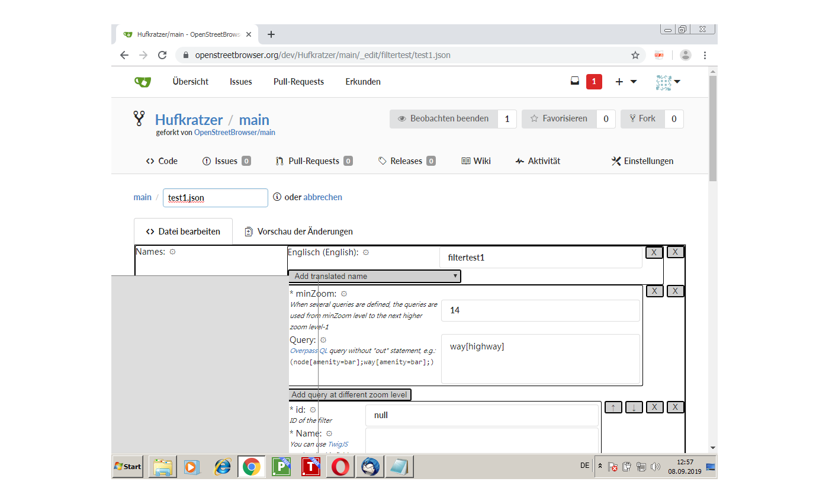Switch to Vorschau der Änderungen tab
Screen dimensions: 829x504
(298, 232)
